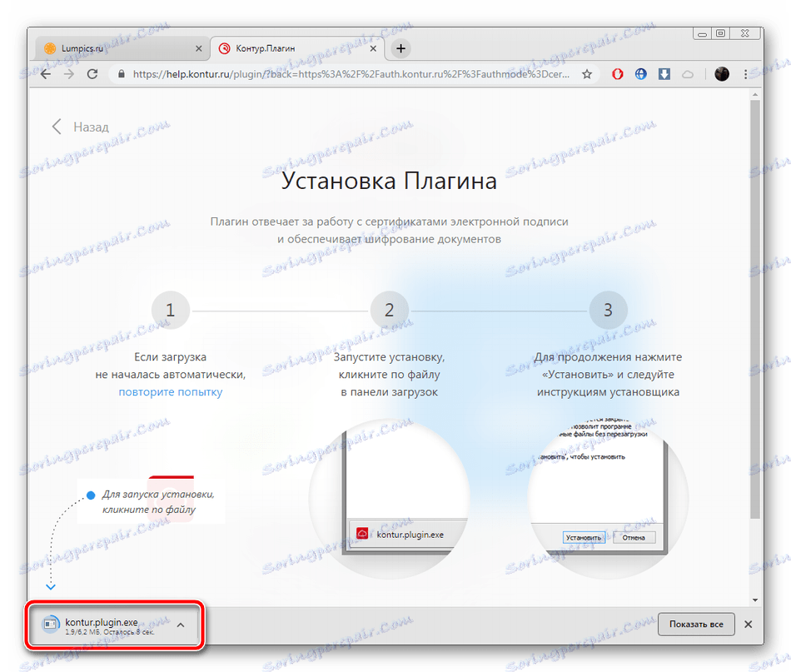The width and height of the screenshot is (791, 672).
Task: Click the blue globe extension icon
Action: 640,74
